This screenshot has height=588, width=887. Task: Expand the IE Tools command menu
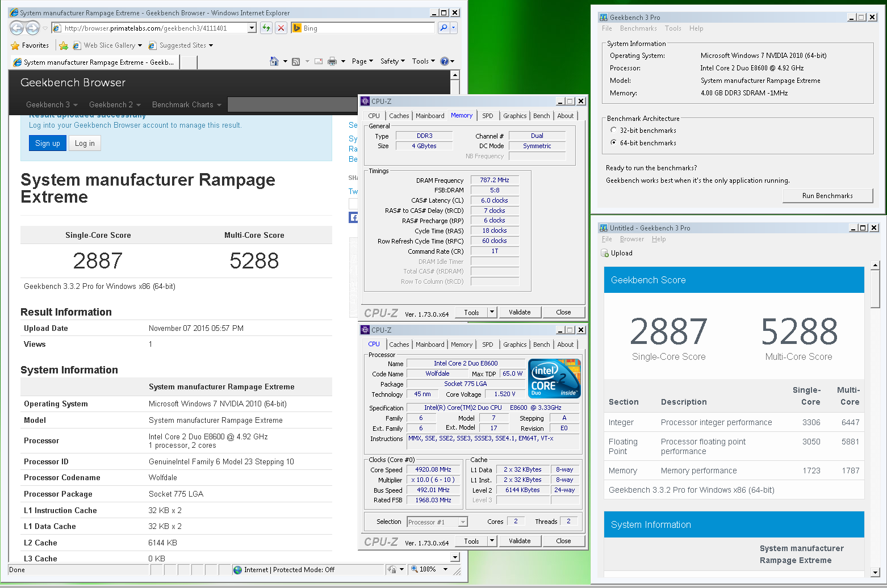[424, 61]
